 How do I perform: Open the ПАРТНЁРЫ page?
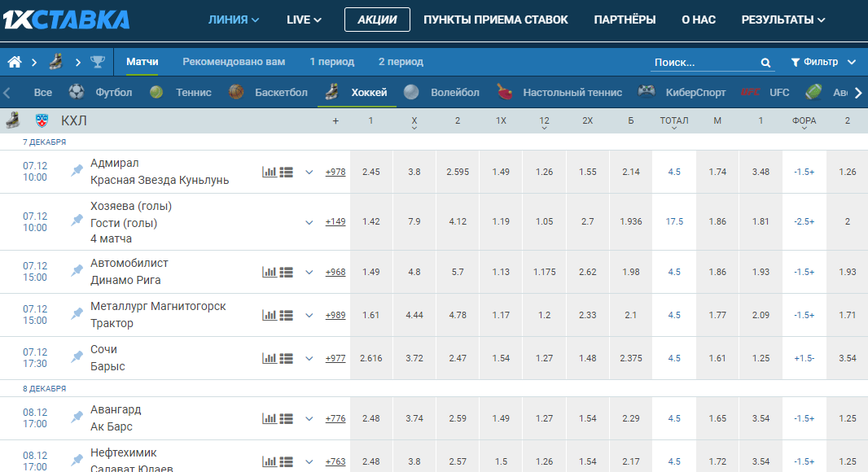click(625, 20)
